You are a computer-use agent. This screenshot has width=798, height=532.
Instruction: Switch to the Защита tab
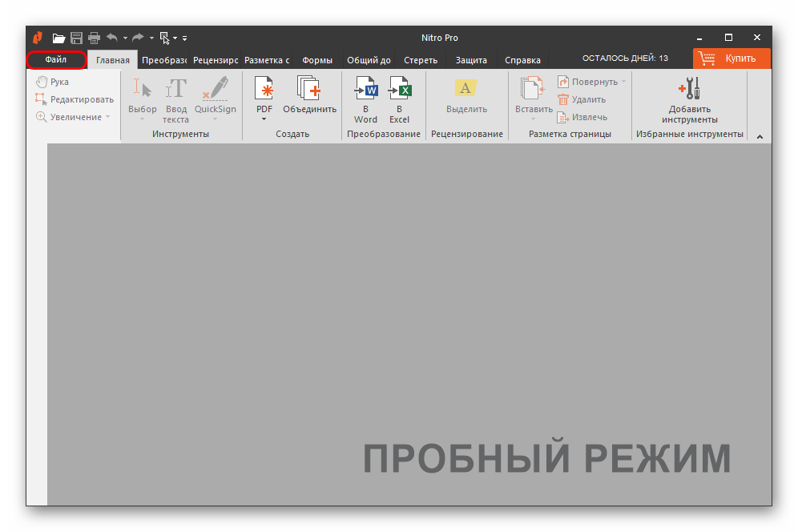[x=470, y=60]
